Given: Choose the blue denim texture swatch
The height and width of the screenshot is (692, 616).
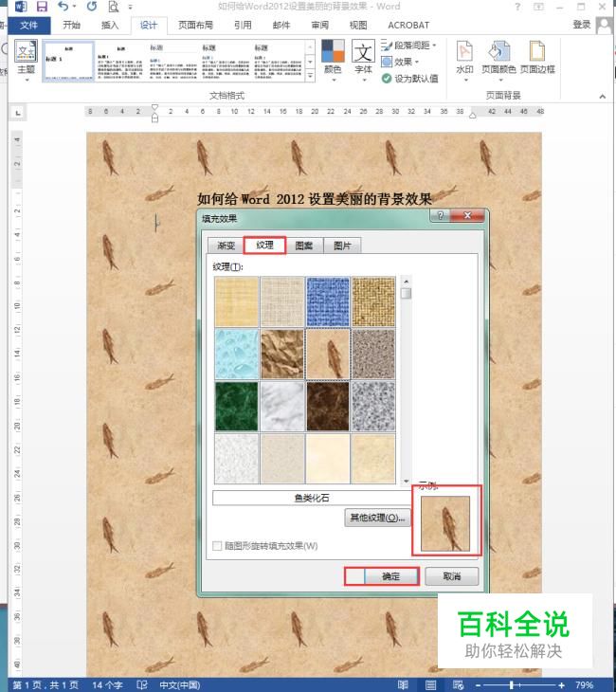Looking at the screenshot, I should (328, 301).
